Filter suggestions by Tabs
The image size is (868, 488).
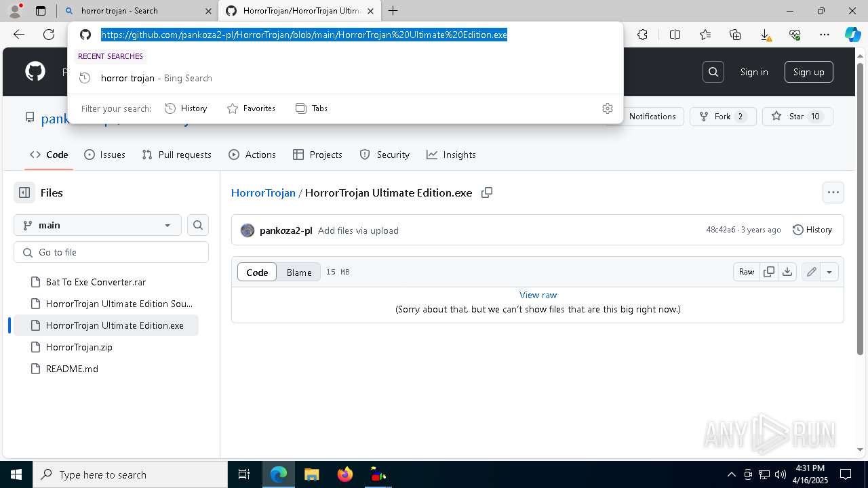(312, 108)
